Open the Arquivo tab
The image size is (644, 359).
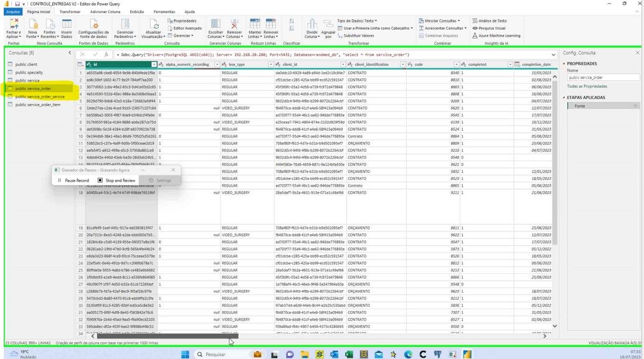tap(13, 12)
